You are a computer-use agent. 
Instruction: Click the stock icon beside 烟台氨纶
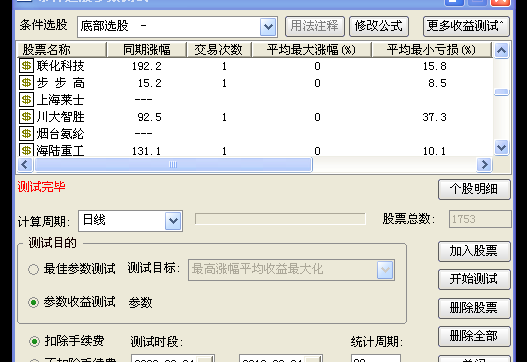coord(27,133)
